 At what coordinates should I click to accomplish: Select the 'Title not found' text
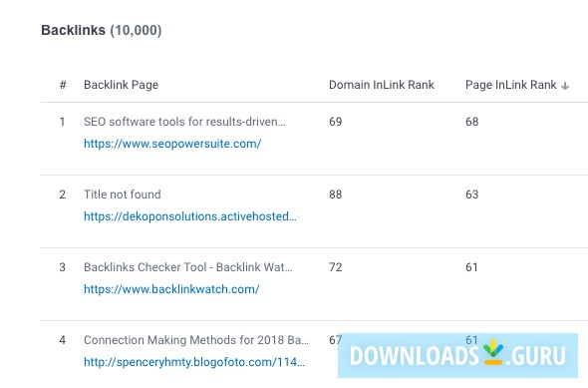coord(123,194)
